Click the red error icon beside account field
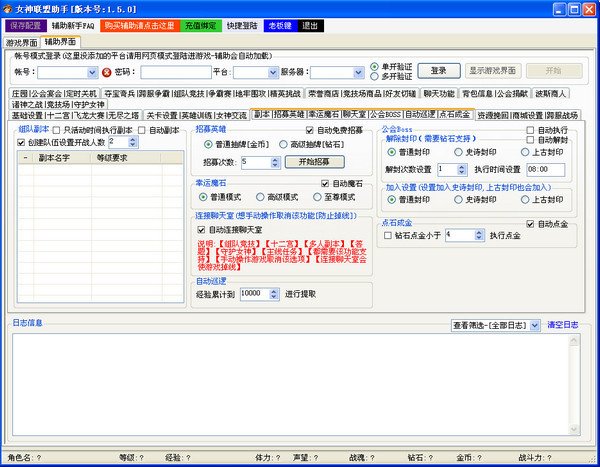This screenshot has width=600, height=467. tap(106, 72)
